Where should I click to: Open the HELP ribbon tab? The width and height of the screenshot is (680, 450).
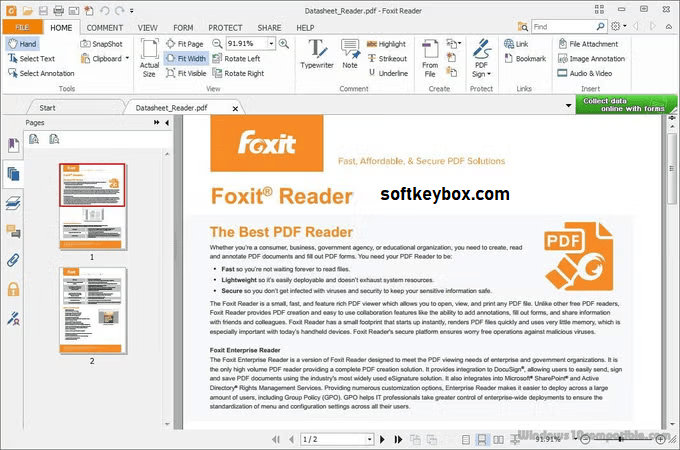[305, 28]
